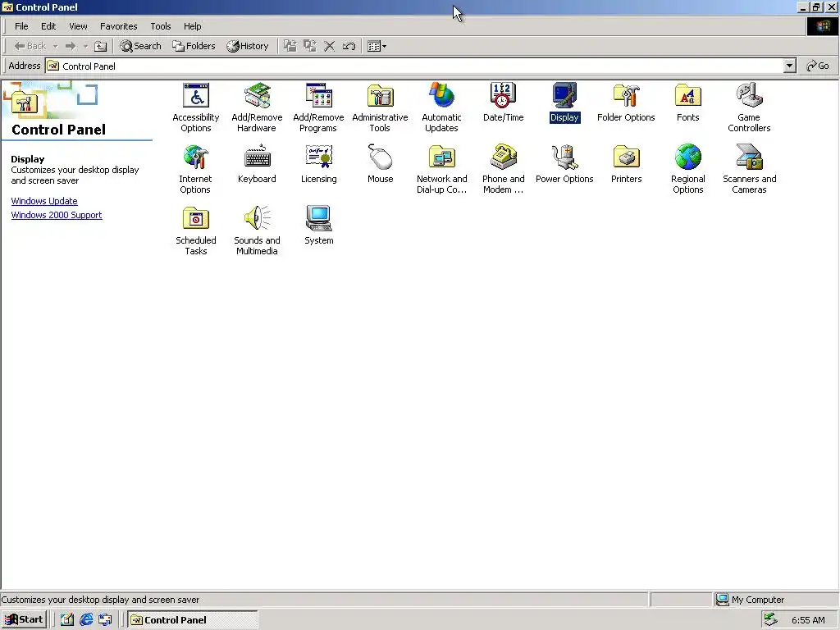The image size is (840, 630).
Task: Click the Search toolbar button
Action: coord(140,46)
